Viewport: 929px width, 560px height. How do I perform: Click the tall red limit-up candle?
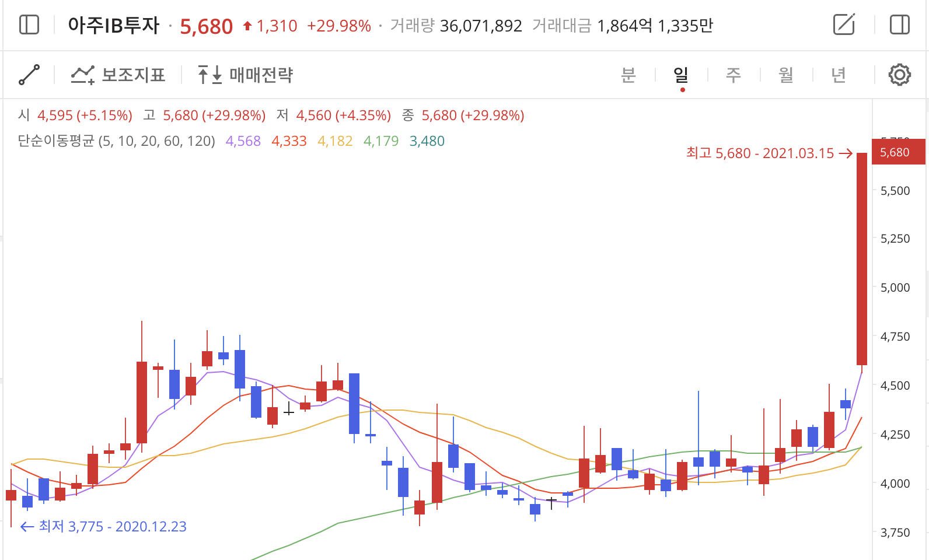click(x=862, y=259)
